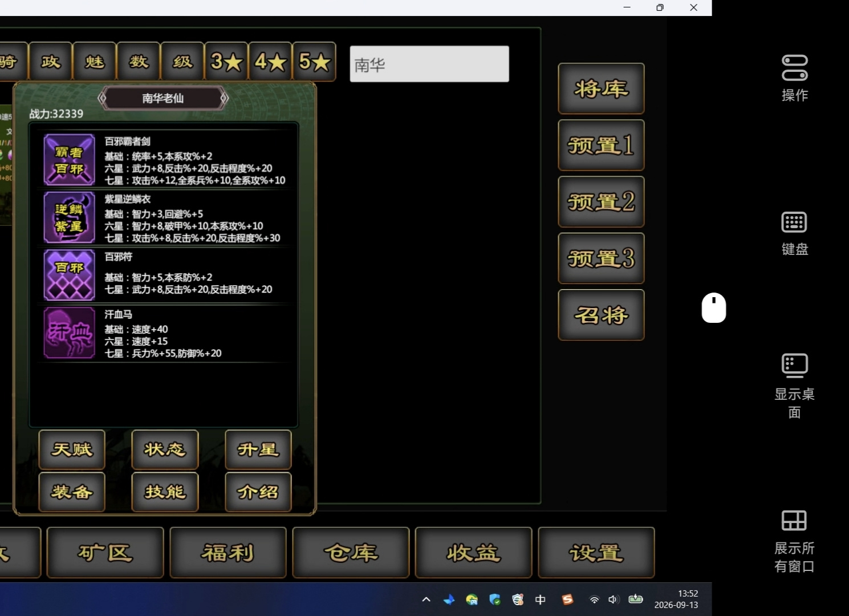Click the 南华老仙 hero name title
This screenshot has width=849, height=616.
(x=163, y=98)
